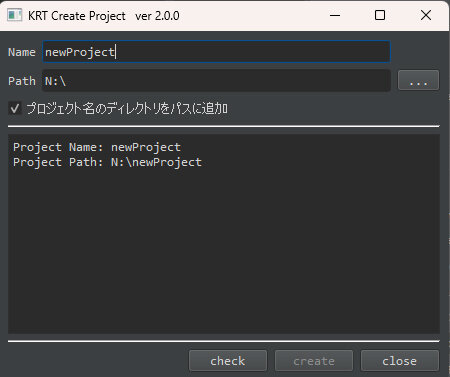Run the check button
This screenshot has height=377, width=450.
228,361
